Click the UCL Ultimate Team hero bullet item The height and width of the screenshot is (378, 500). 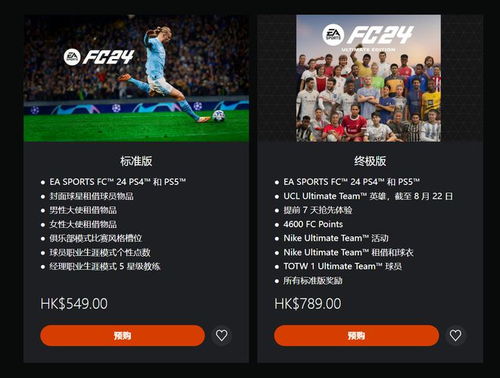pos(368,196)
